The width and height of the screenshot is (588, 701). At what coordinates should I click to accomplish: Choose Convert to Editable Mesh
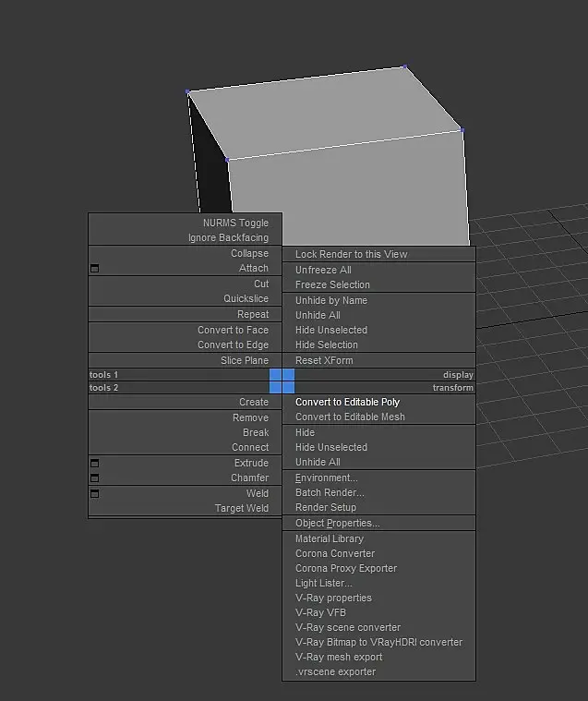pyautogui.click(x=350, y=417)
